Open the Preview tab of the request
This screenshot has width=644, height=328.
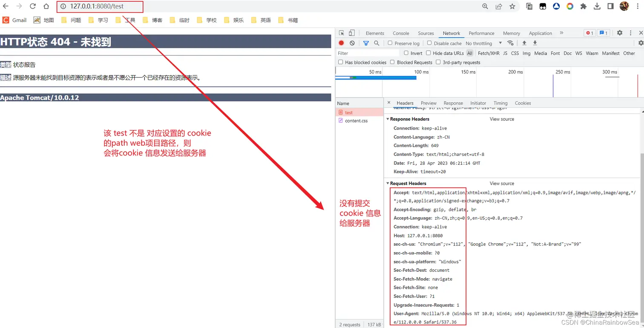click(428, 103)
